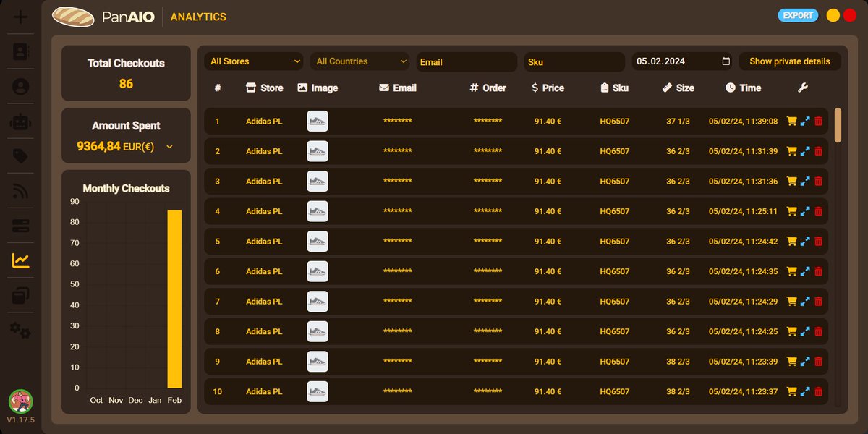Select the ANALYTICS menu item
Viewport: 868px width, 434px height.
point(198,16)
